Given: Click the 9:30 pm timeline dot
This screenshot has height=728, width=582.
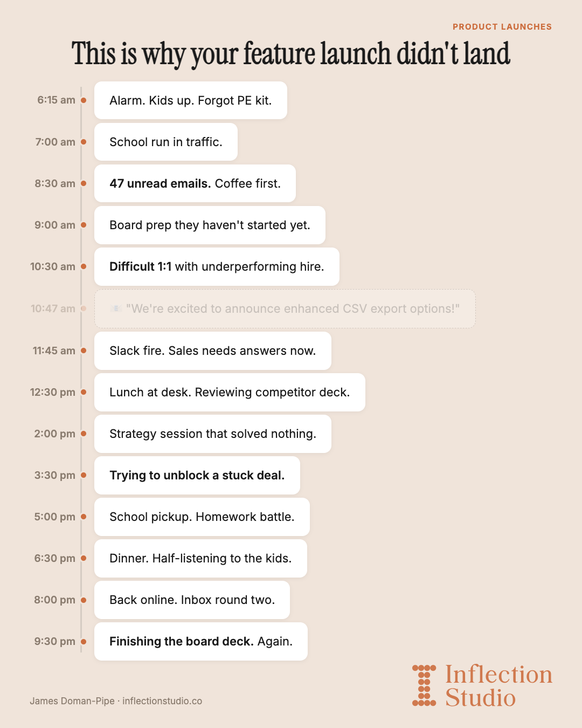Looking at the screenshot, I should (84, 642).
